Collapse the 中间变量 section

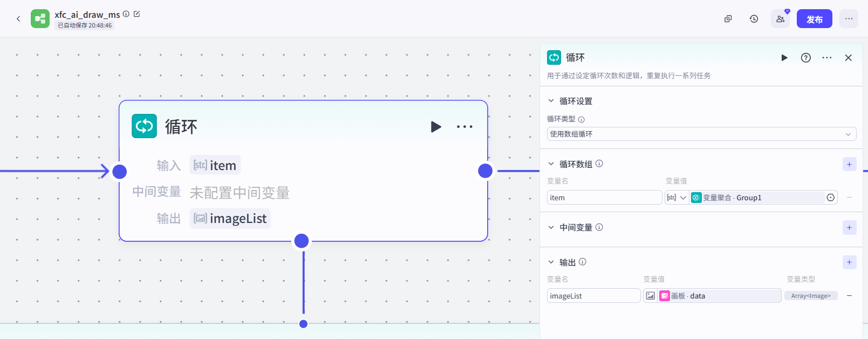coord(551,227)
